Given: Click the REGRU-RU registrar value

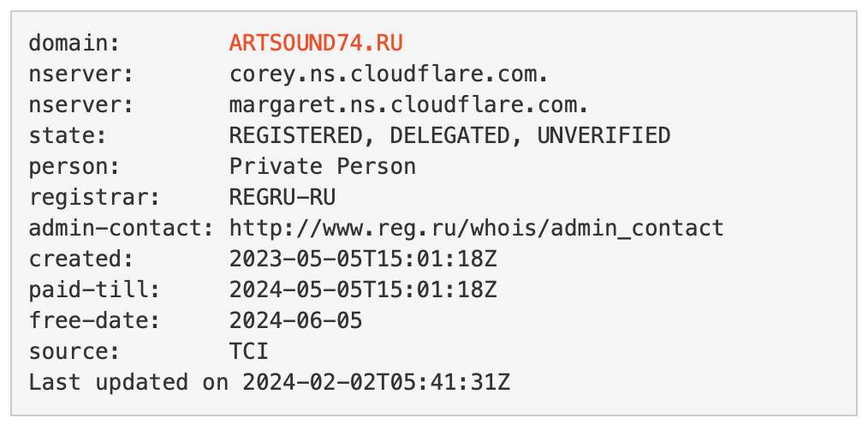Looking at the screenshot, I should coord(282,197).
